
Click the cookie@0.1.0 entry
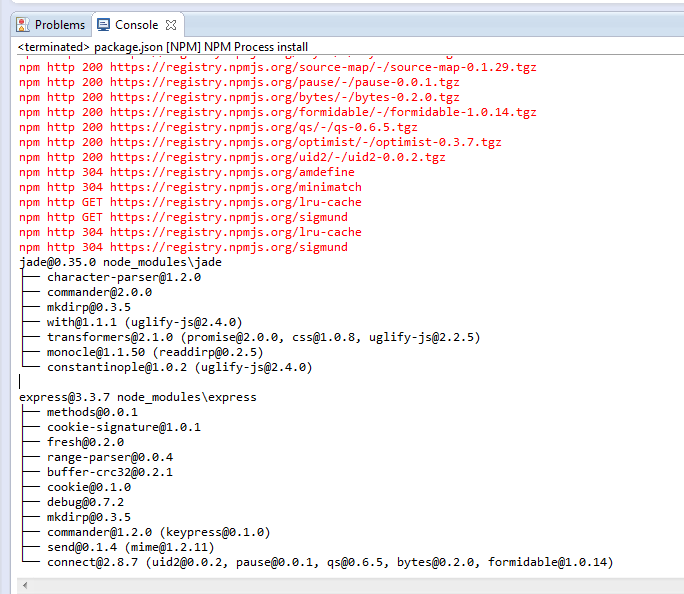click(x=89, y=487)
